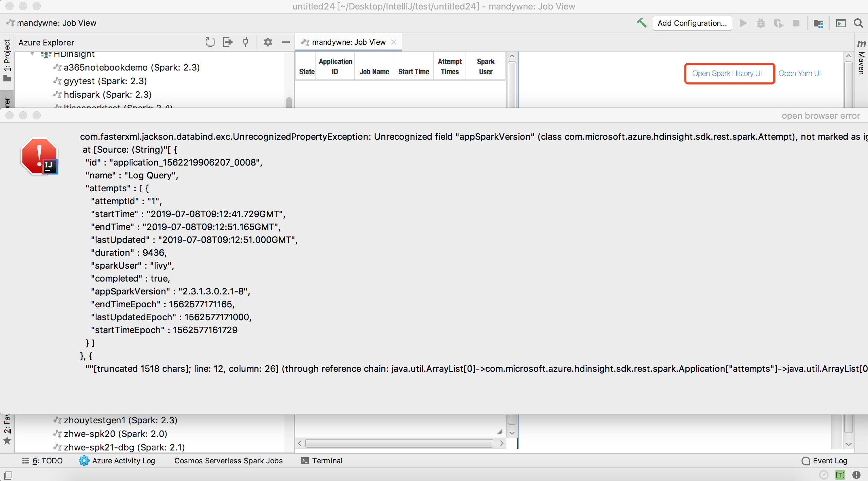Screen dimensions: 868x481
Task: Collapse the HDInsight tree node
Action: [33, 54]
